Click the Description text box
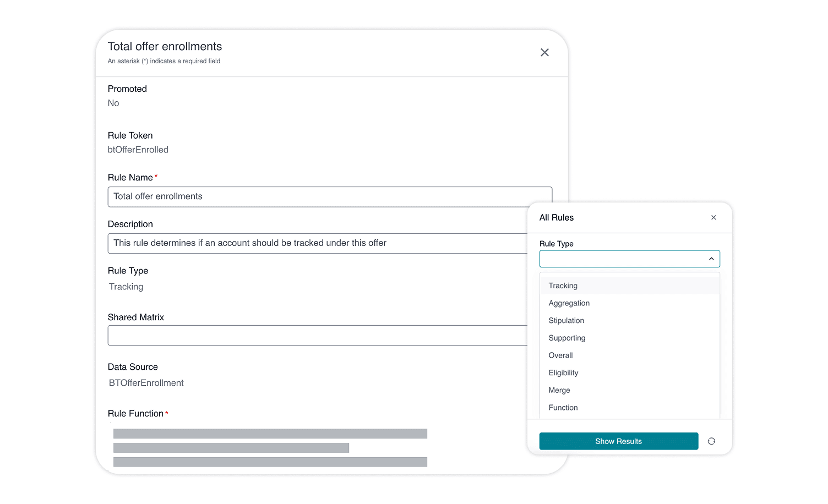The image size is (828, 504). tap(317, 243)
